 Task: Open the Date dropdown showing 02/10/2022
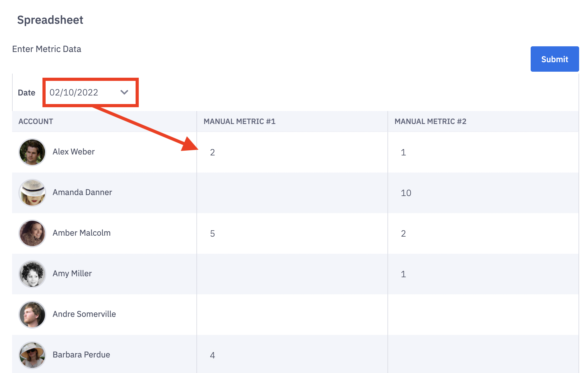82,92
